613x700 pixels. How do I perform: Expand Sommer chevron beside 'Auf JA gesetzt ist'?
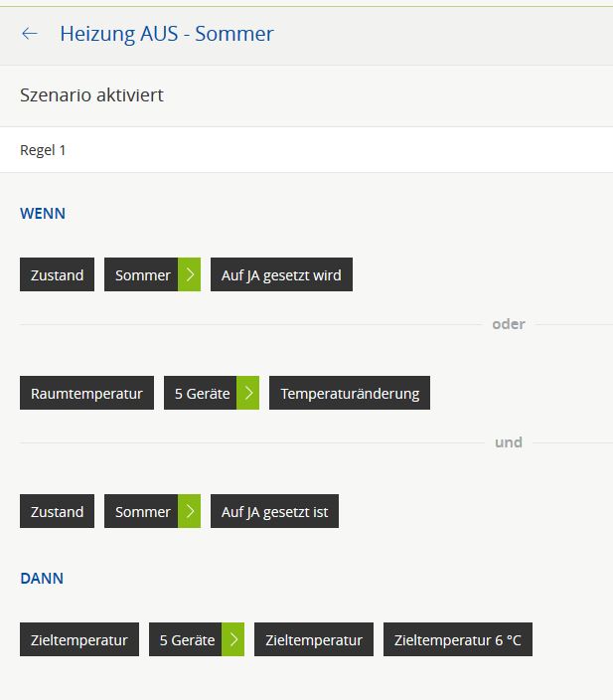click(x=190, y=512)
